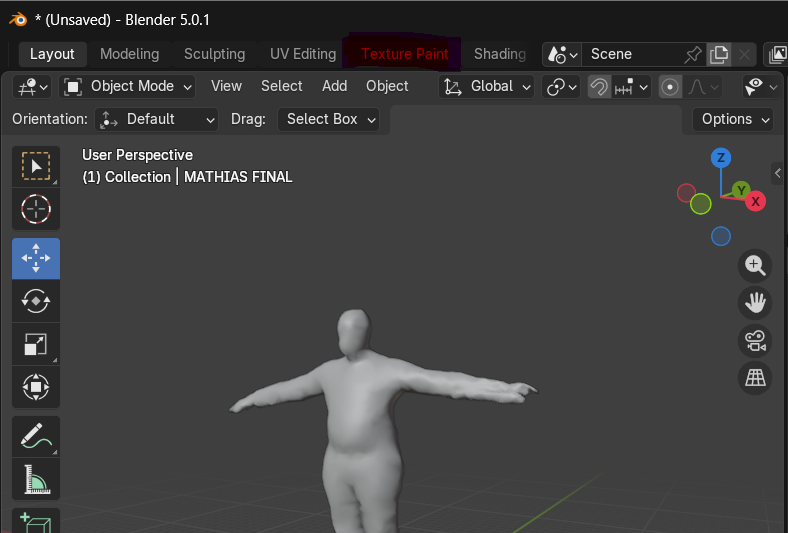Open the Add menu
The height and width of the screenshot is (533, 788).
point(334,86)
